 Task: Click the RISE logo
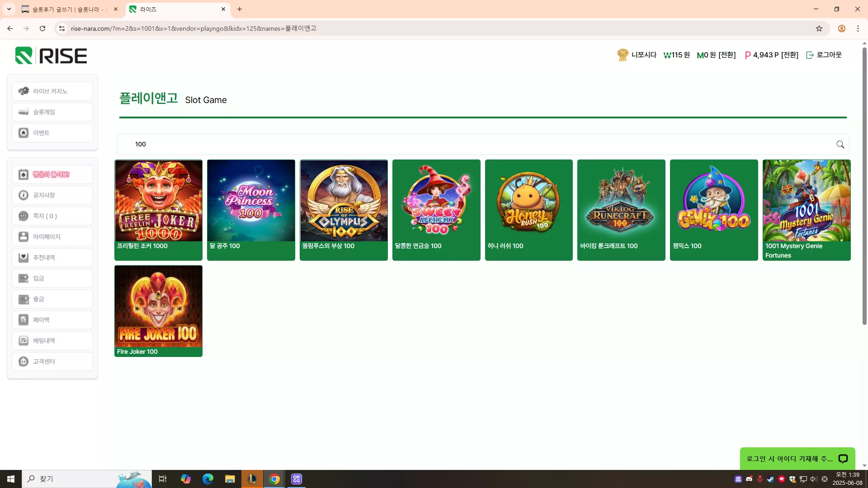pyautogui.click(x=51, y=56)
